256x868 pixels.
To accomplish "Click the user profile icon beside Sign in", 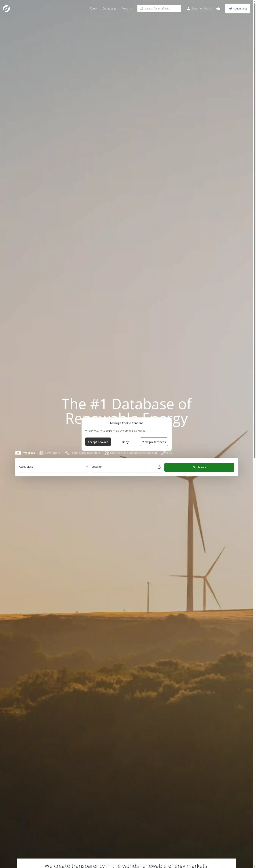I will 188,9.
